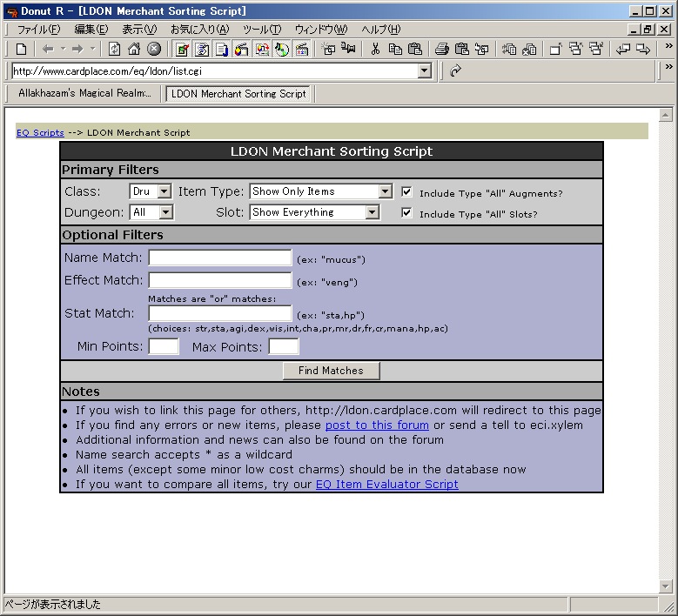This screenshot has height=616, width=678.
Task: Toggle the Include Type "All" Augments checkbox
Action: (406, 192)
